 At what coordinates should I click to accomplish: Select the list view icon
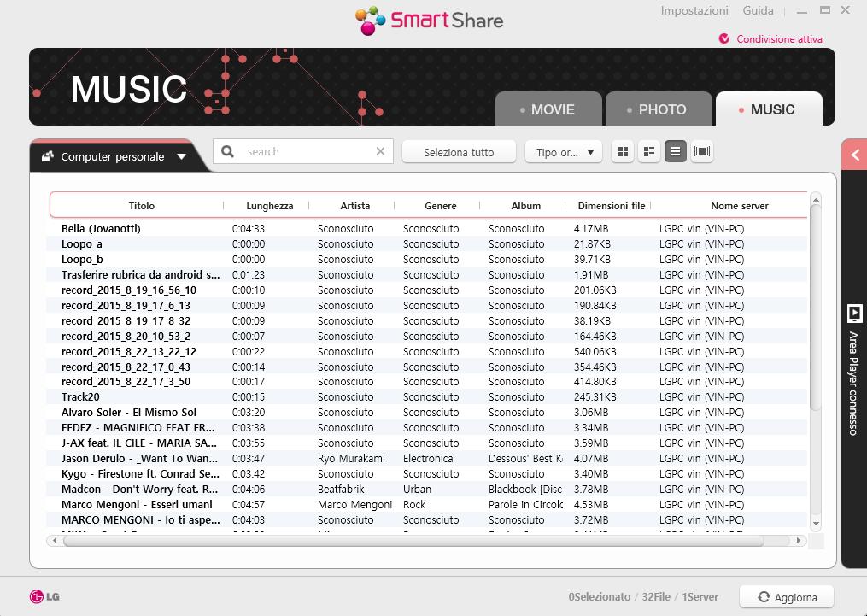click(x=675, y=151)
